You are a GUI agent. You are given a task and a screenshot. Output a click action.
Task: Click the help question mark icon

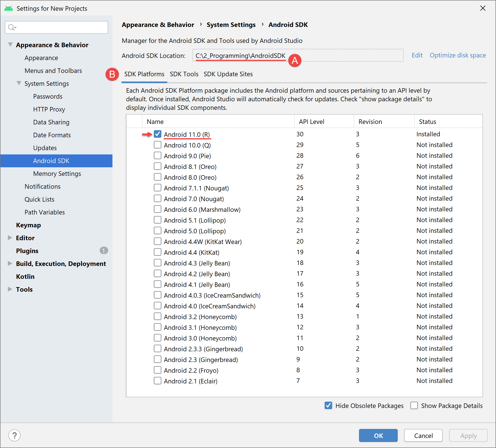[x=14, y=435]
